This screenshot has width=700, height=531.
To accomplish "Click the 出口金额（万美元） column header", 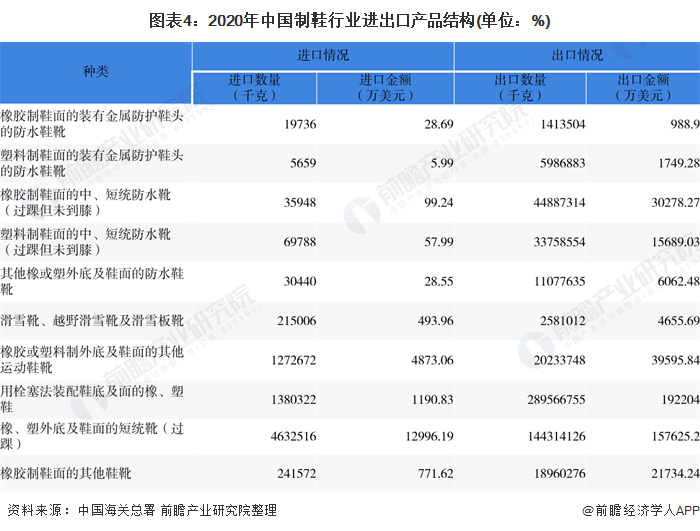I will click(642, 87).
